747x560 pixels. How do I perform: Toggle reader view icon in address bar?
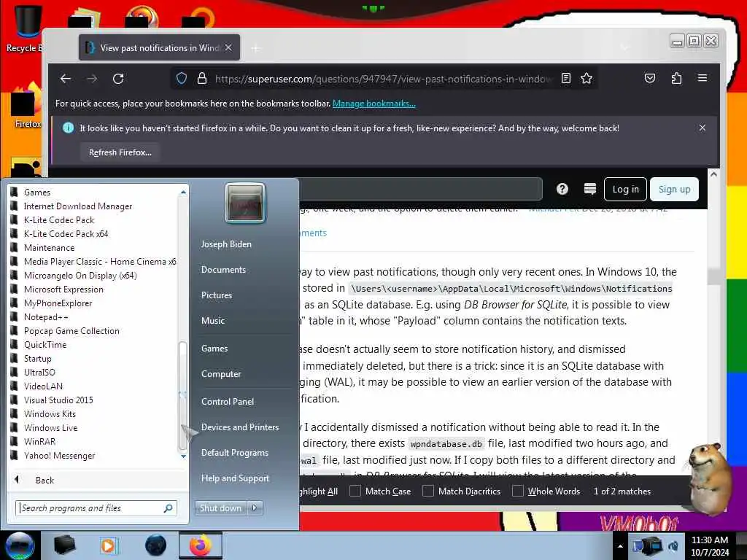pos(566,78)
